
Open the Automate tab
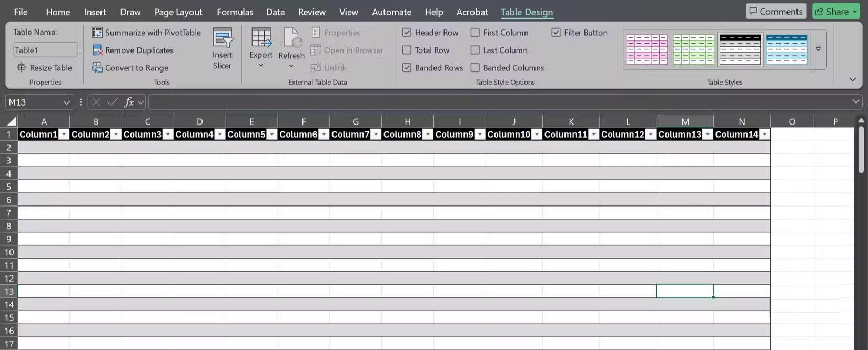(391, 12)
